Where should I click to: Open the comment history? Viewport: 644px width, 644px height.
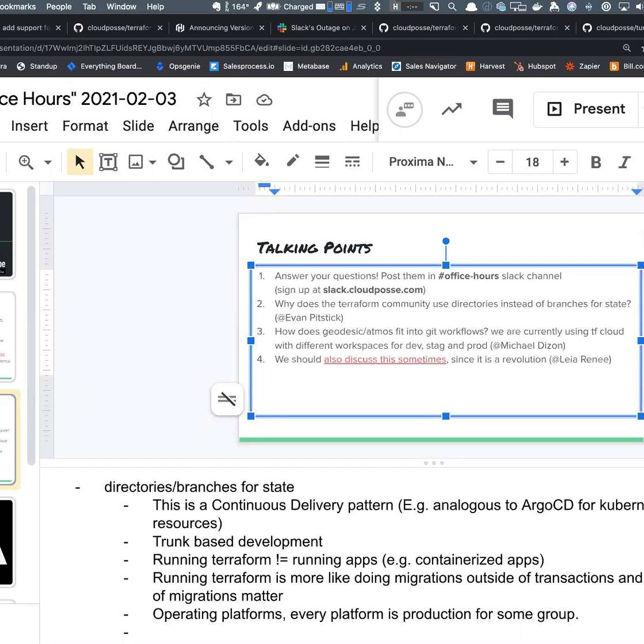coord(502,109)
